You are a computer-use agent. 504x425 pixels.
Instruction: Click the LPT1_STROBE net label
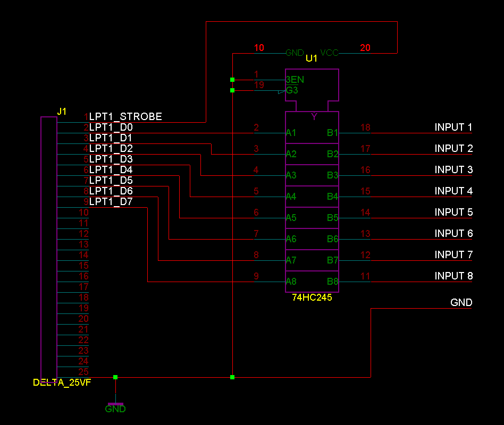(x=125, y=116)
